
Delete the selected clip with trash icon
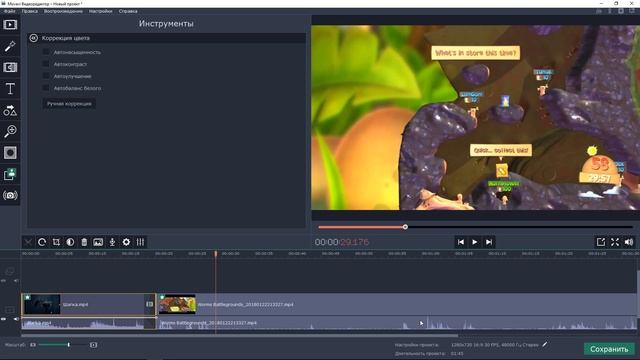point(84,242)
